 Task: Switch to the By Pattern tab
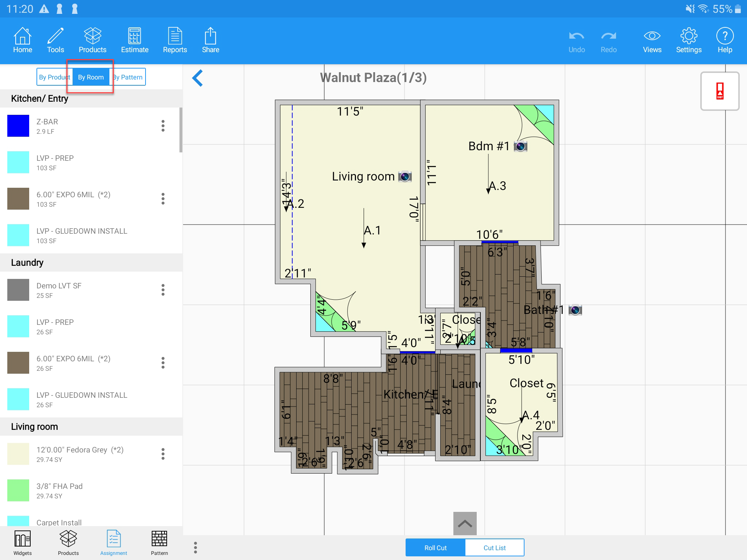coord(128,77)
